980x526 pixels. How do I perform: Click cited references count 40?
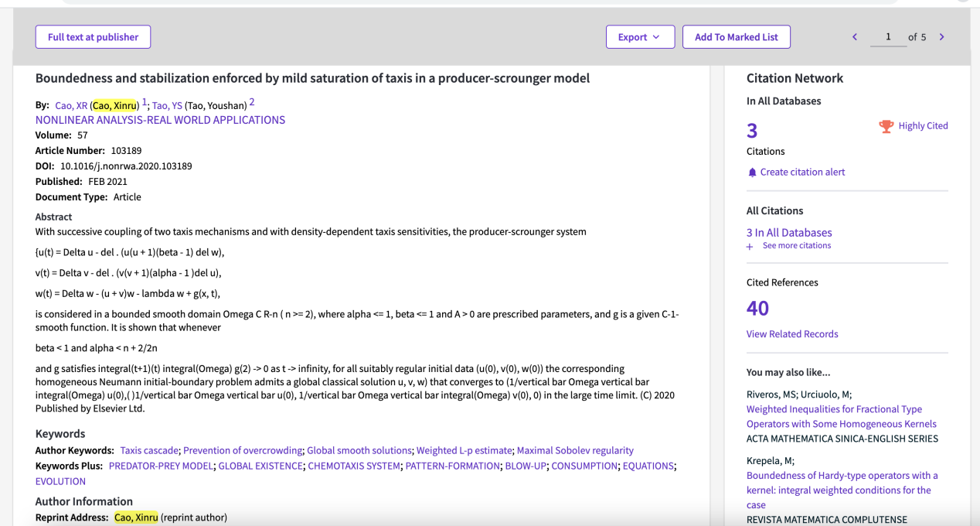tap(757, 309)
